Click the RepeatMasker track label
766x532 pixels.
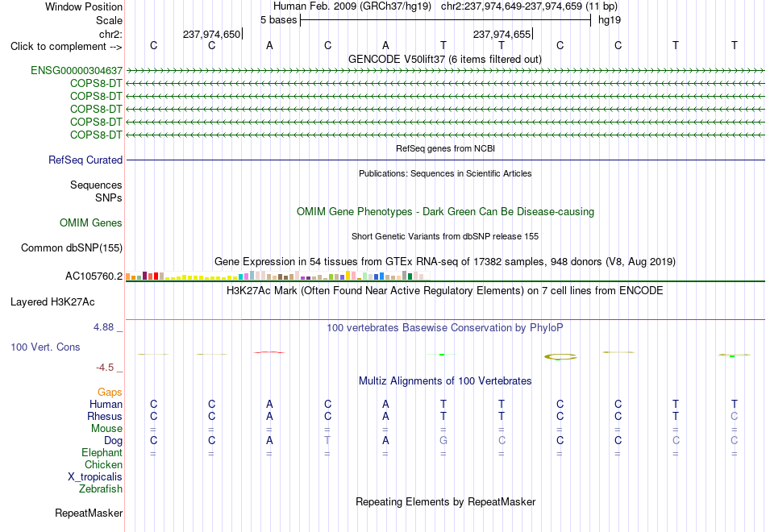point(89,513)
